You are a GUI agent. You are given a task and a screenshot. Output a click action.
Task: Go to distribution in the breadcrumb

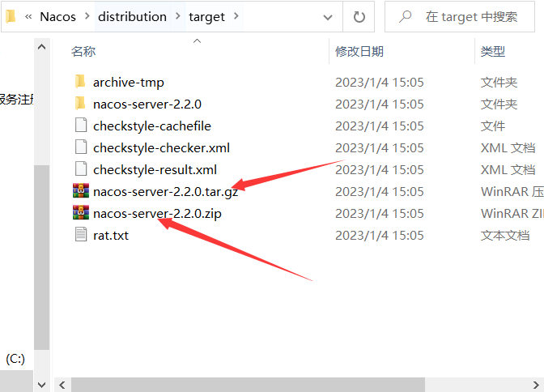(132, 17)
